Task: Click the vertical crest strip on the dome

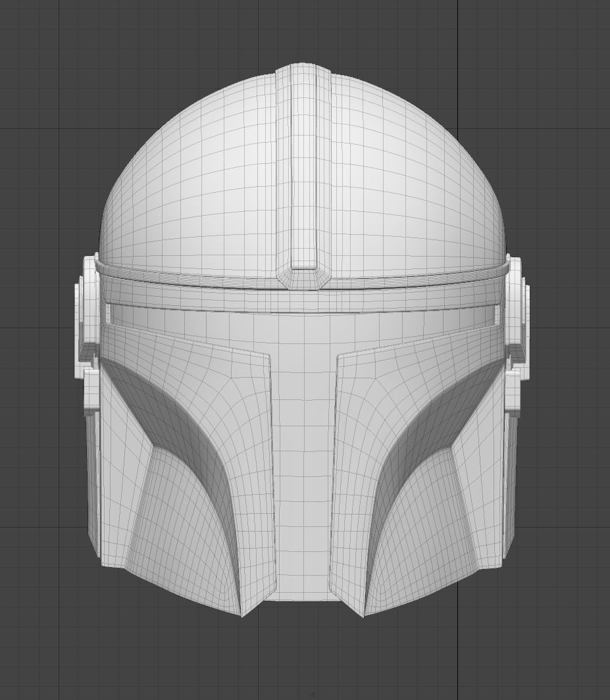Action: pyautogui.click(x=303, y=164)
